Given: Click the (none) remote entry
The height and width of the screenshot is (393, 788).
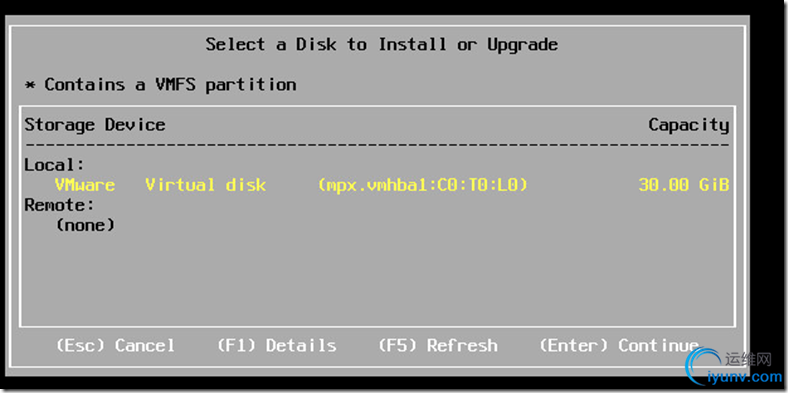Looking at the screenshot, I should click(85, 225).
